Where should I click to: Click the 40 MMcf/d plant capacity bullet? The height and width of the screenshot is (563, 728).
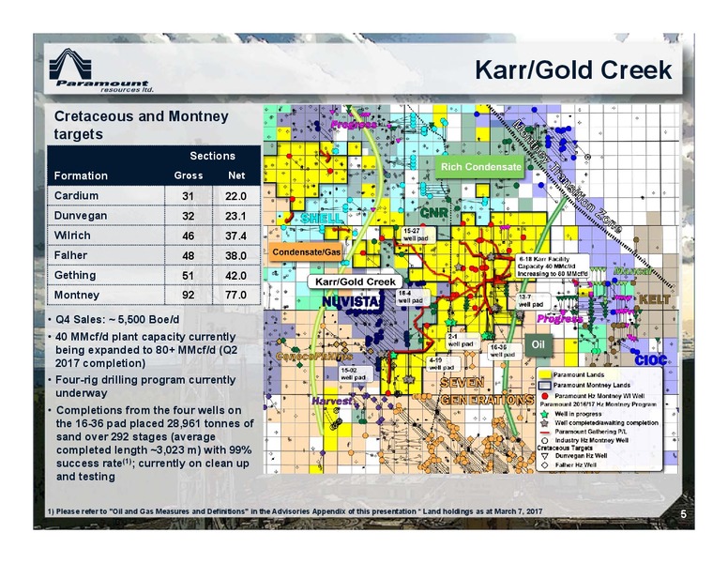coord(145,350)
